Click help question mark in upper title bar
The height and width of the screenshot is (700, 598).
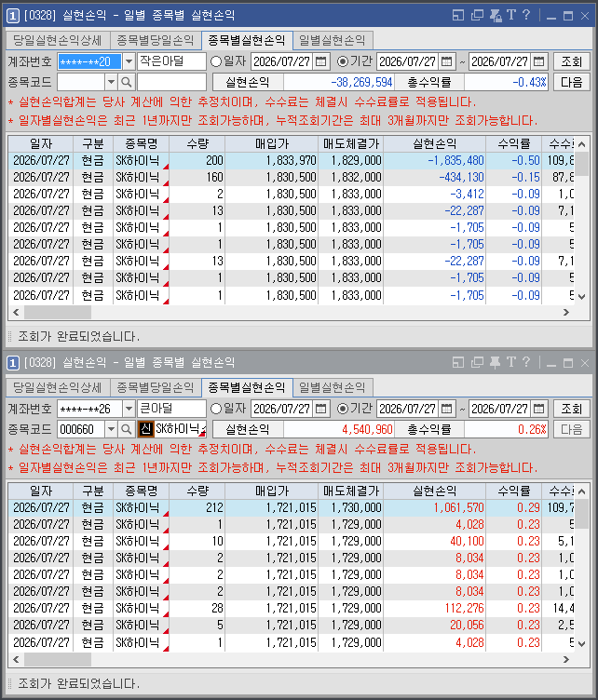coord(526,15)
